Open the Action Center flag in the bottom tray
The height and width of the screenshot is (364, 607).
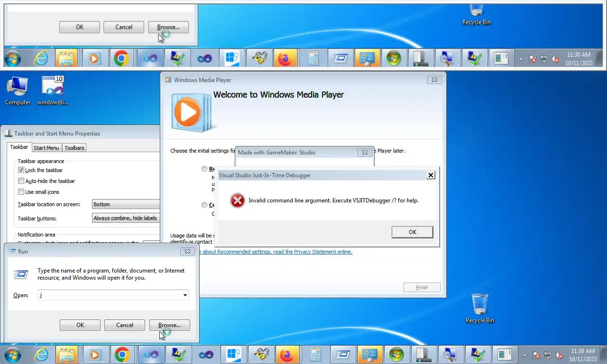pyautogui.click(x=536, y=355)
